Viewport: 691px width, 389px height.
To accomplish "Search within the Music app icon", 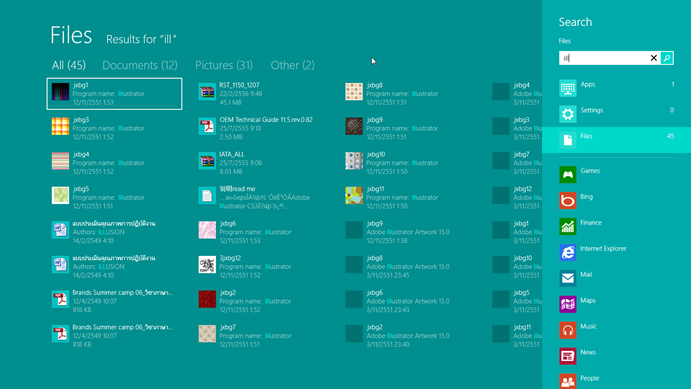I will pyautogui.click(x=568, y=330).
